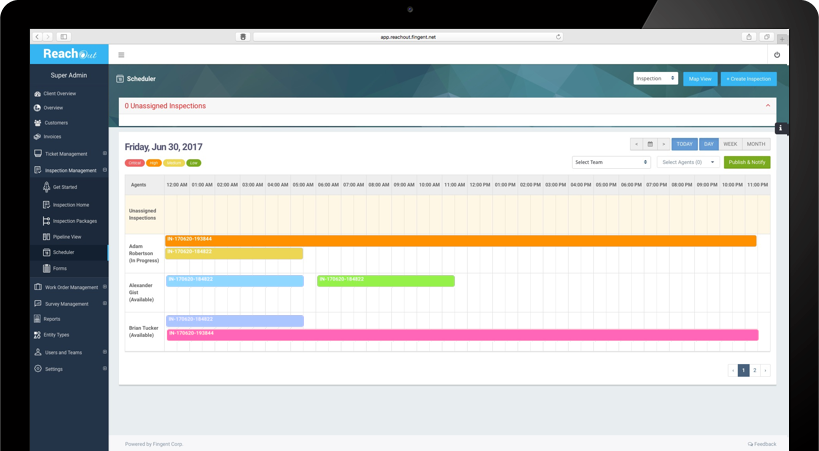Click the Entity Types icon

[x=38, y=335]
